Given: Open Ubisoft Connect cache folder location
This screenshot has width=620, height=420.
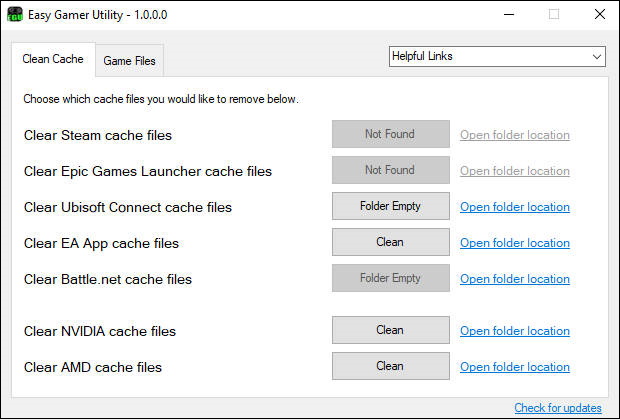Looking at the screenshot, I should pyautogui.click(x=515, y=207).
